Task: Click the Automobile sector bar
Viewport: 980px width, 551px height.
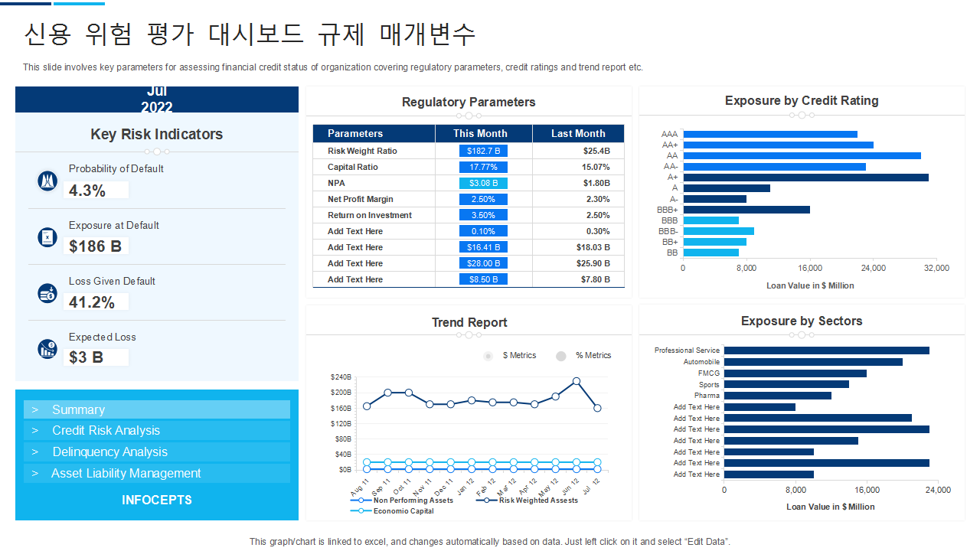Action: pos(813,362)
